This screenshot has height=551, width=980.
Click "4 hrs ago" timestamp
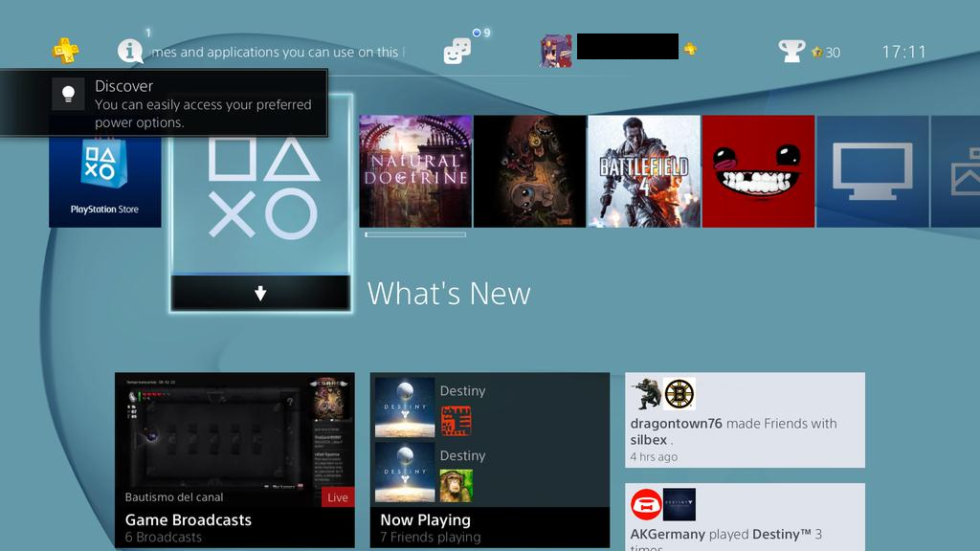(x=654, y=456)
